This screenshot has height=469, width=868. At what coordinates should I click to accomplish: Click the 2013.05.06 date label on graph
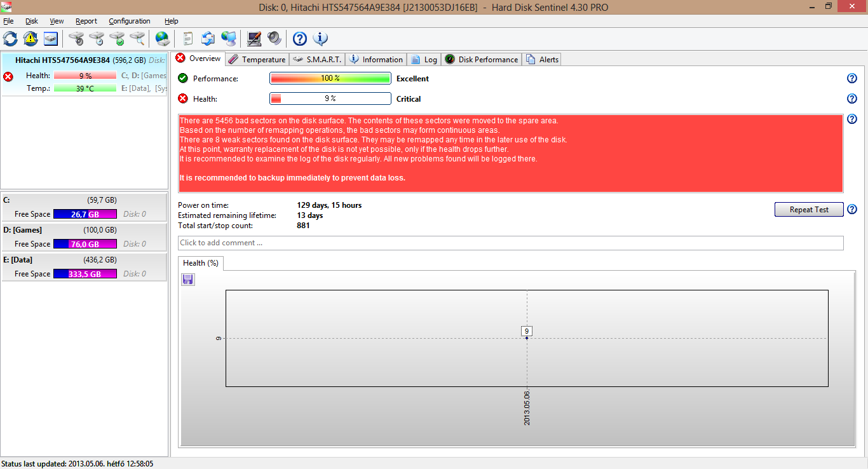pyautogui.click(x=527, y=408)
